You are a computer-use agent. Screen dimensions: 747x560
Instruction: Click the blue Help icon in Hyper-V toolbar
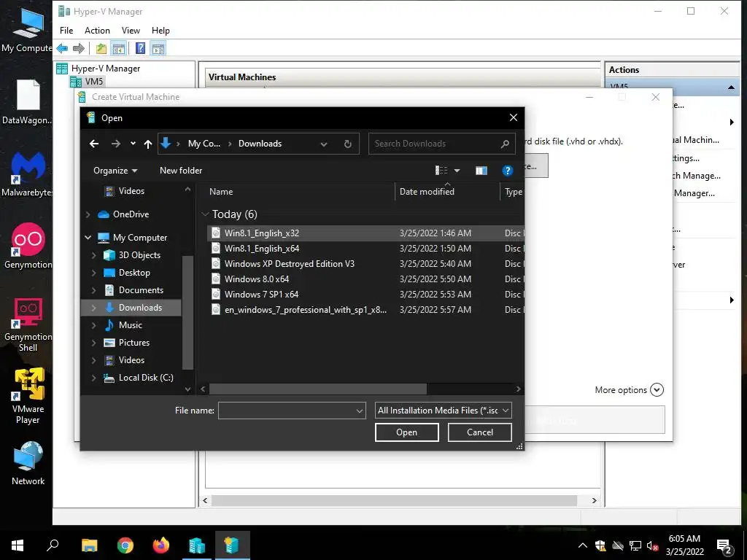click(140, 48)
